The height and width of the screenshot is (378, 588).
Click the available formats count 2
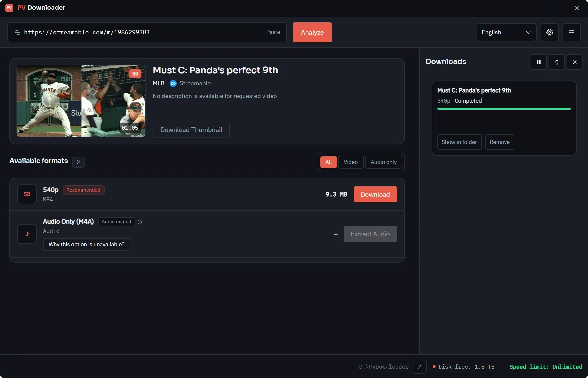[x=78, y=162]
